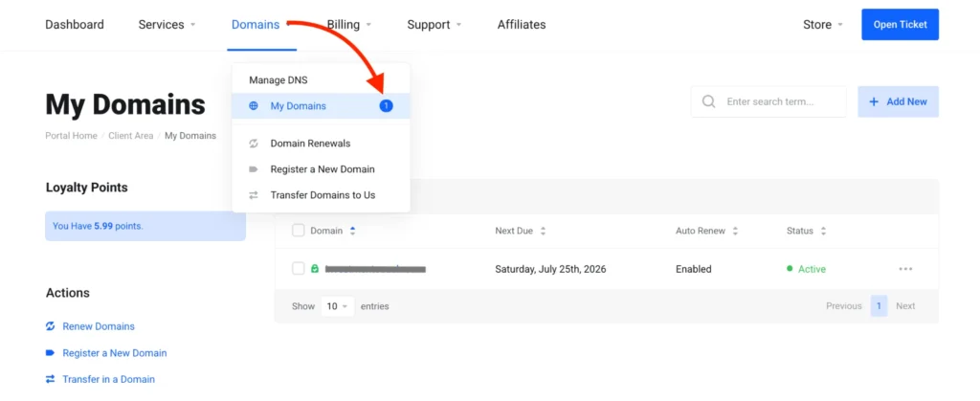
Task: Open the Affiliates page
Action: 522,25
